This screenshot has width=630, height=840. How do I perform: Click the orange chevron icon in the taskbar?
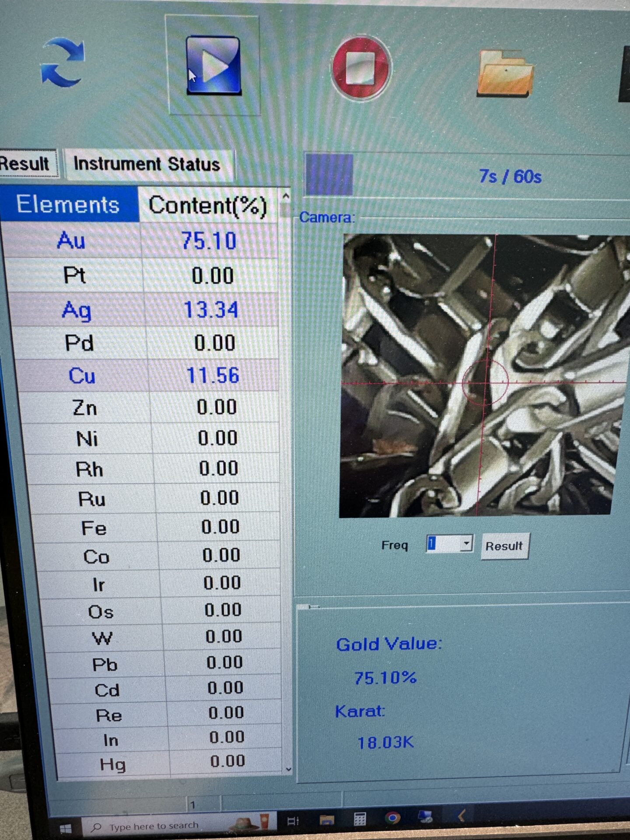pyautogui.click(x=461, y=815)
